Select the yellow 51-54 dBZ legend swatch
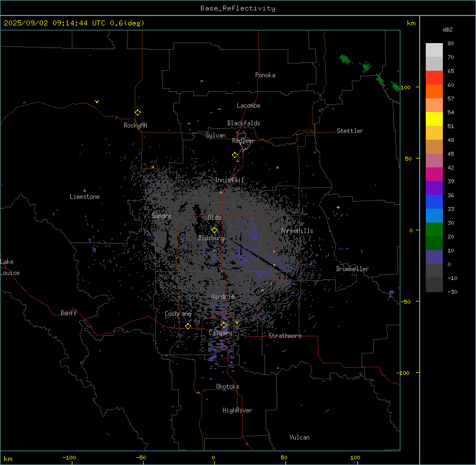476x465 pixels. click(434, 119)
